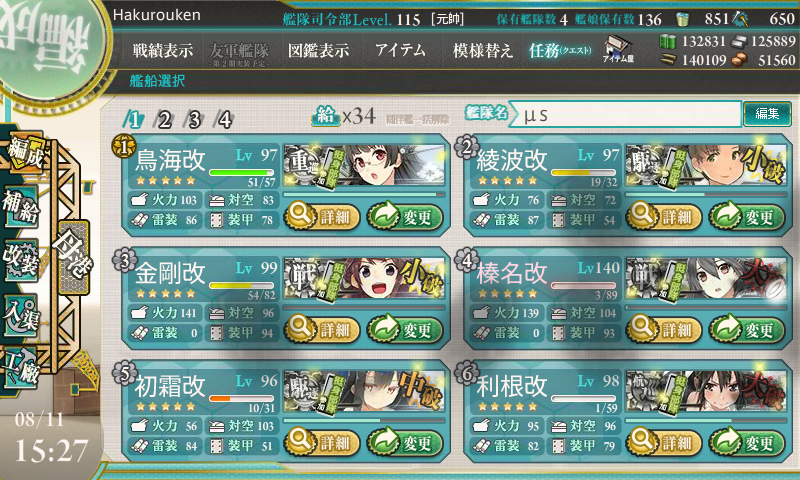Open the アイテム屋 item shop icon
The width and height of the screenshot is (800, 480).
click(x=618, y=49)
